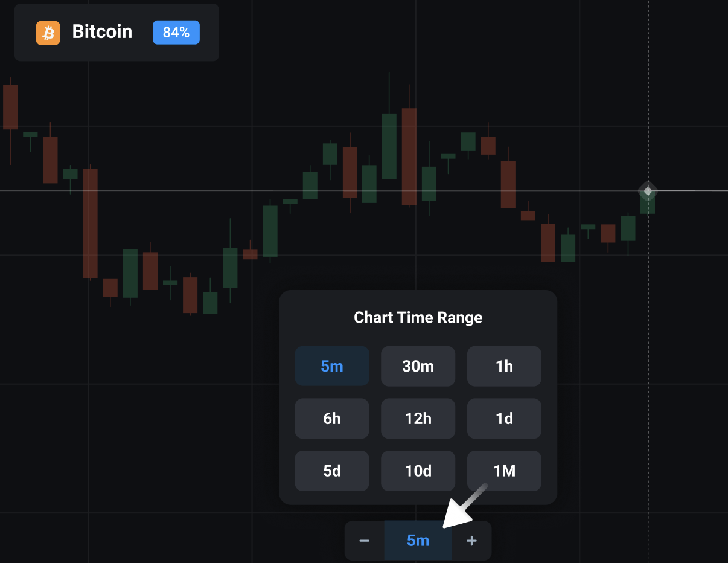Click the plus zoom-in icon
728x563 pixels.
[472, 541]
